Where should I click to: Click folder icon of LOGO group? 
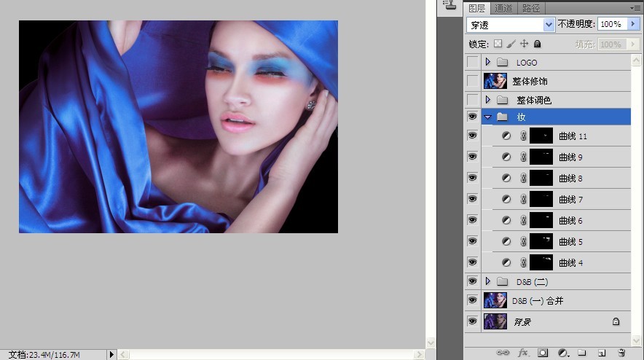[x=502, y=62]
